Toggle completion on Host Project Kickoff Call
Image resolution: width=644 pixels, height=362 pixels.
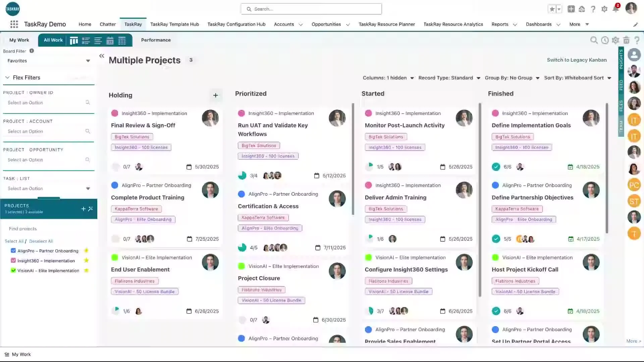click(x=496, y=311)
